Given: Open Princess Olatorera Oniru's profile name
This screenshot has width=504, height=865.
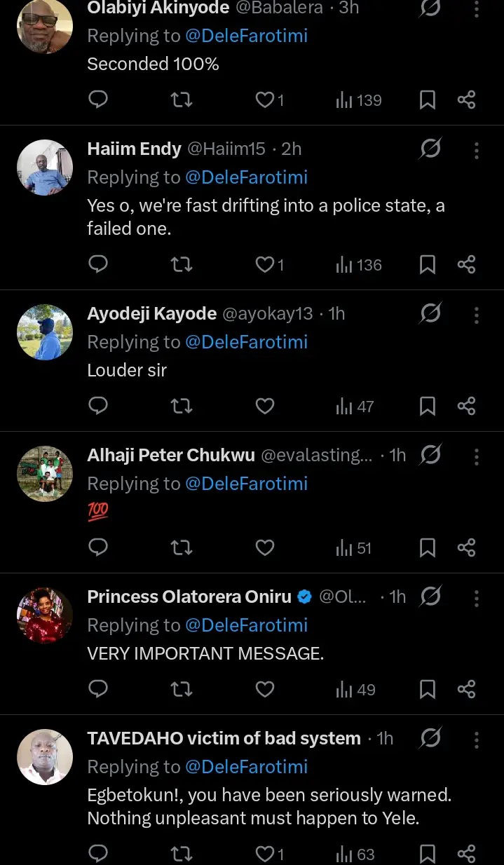Looking at the screenshot, I should coord(189,597).
